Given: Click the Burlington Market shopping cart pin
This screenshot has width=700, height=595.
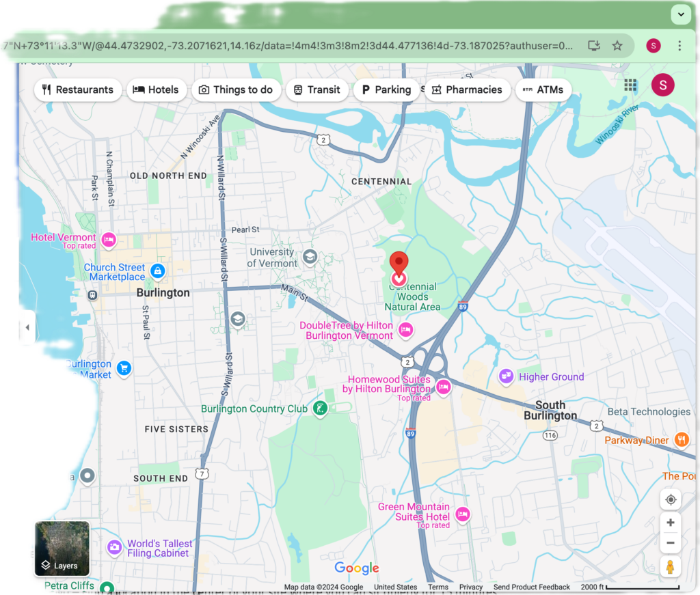Looking at the screenshot, I should click(124, 368).
